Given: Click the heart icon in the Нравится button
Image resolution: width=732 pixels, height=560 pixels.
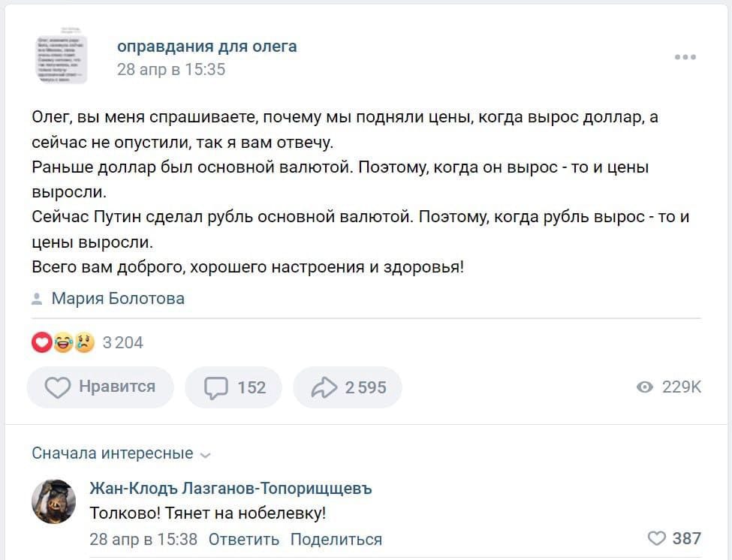Looking at the screenshot, I should pos(58,387).
